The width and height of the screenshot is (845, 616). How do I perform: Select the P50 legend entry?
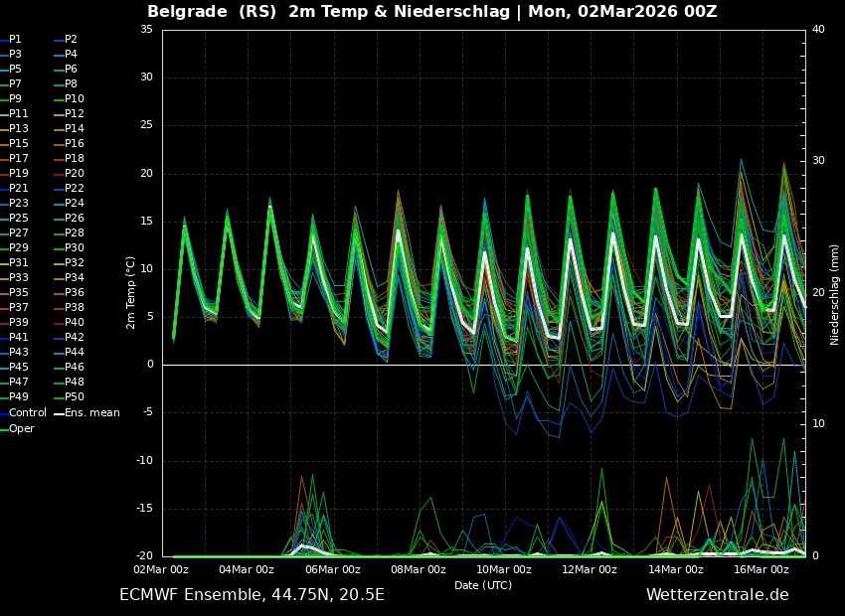point(75,397)
